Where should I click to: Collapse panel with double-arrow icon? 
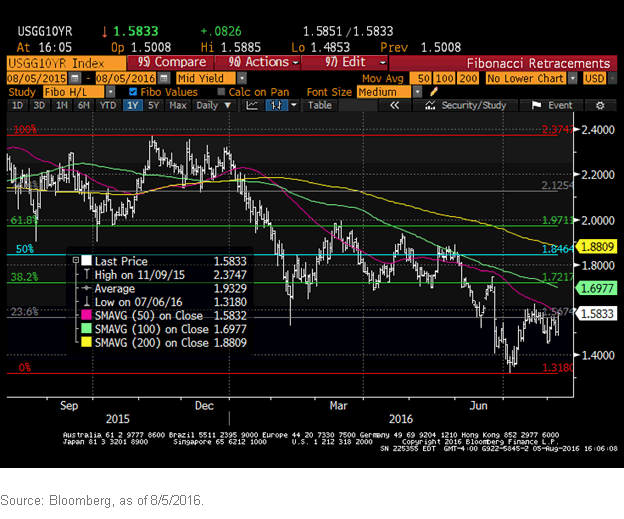tap(394, 105)
